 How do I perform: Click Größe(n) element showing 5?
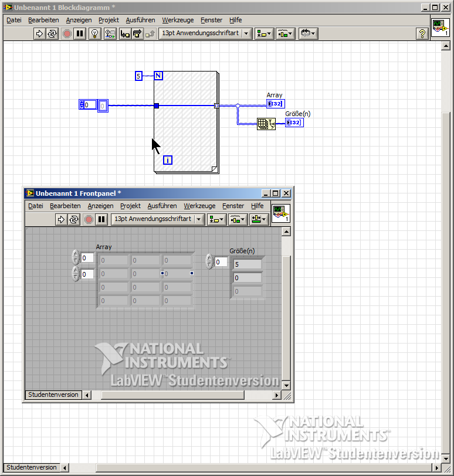(x=247, y=264)
